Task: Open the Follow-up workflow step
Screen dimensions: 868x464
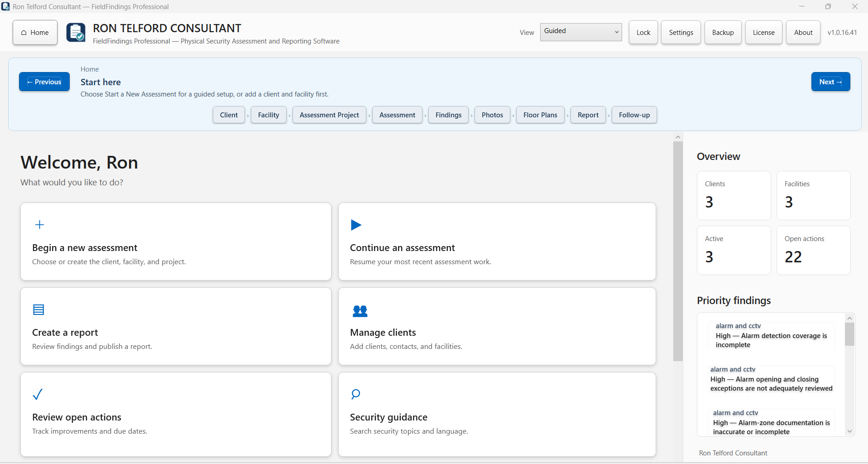Action: point(634,115)
